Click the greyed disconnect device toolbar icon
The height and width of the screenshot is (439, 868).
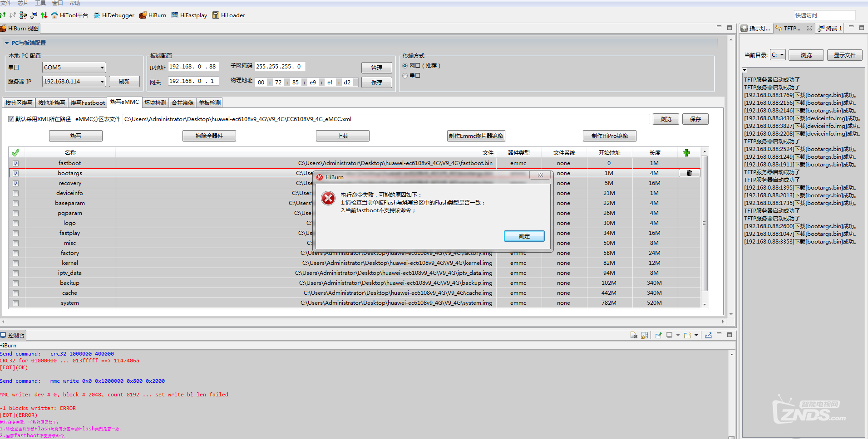click(x=13, y=15)
